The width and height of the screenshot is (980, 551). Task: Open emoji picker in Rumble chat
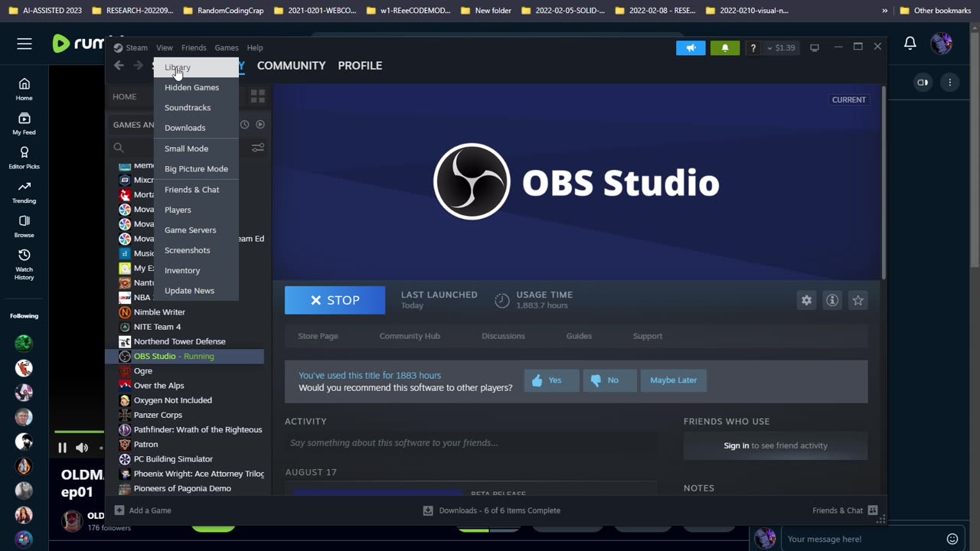[x=952, y=539]
